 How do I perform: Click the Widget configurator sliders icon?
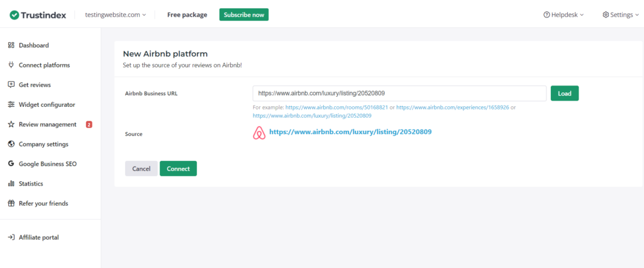coord(11,104)
